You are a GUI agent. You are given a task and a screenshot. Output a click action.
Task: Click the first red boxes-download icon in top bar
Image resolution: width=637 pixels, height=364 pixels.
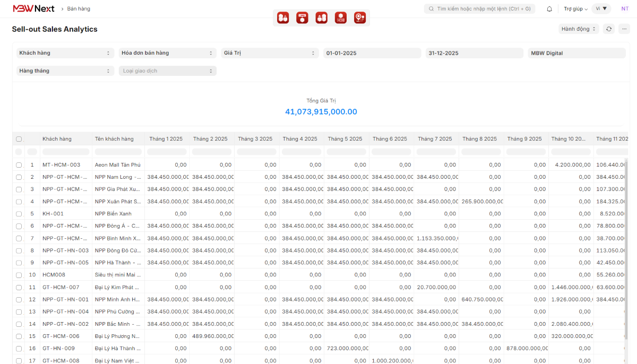(283, 18)
